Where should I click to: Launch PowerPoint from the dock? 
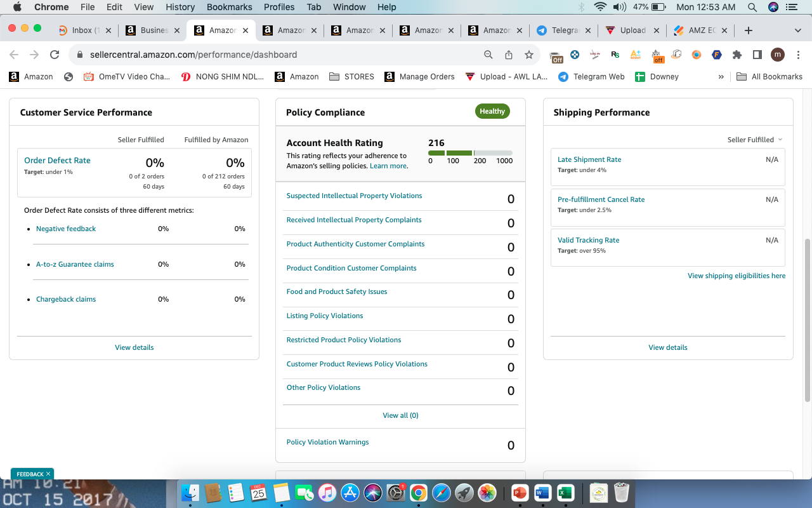point(520,492)
